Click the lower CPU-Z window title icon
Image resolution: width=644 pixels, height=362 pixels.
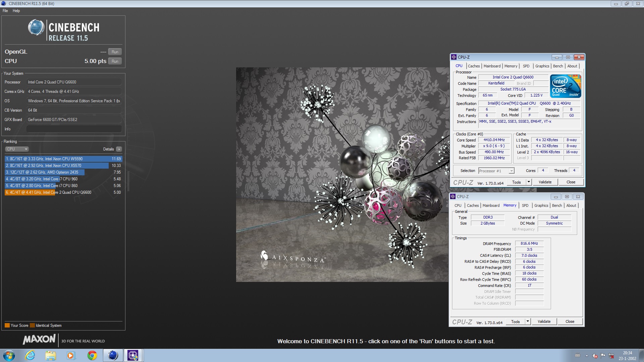click(453, 196)
